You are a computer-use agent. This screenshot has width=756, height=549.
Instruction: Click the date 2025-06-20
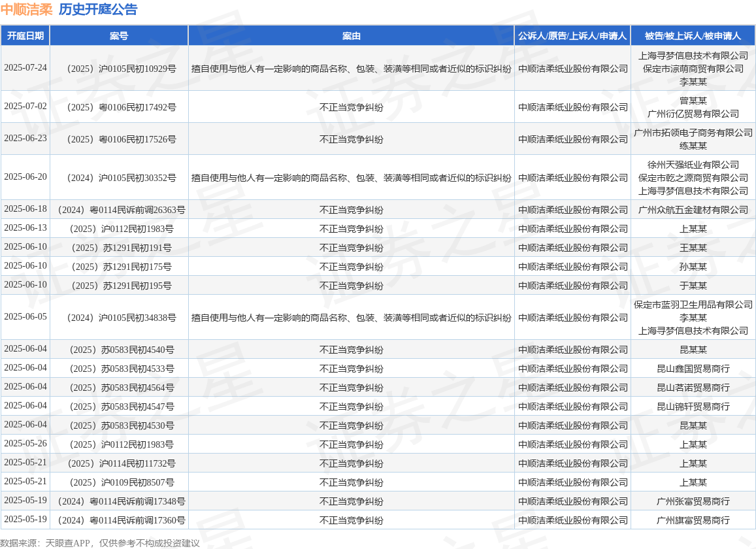click(25, 176)
